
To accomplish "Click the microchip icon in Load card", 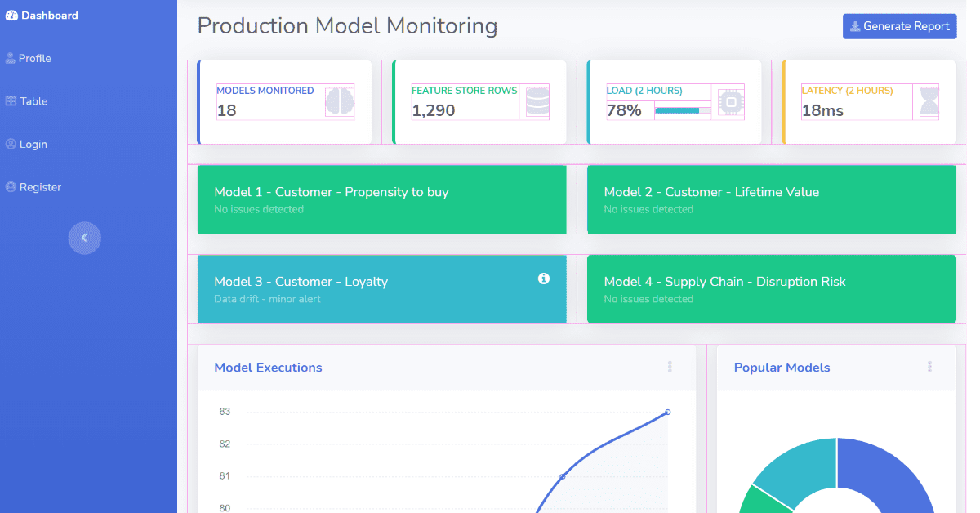I will (x=730, y=101).
